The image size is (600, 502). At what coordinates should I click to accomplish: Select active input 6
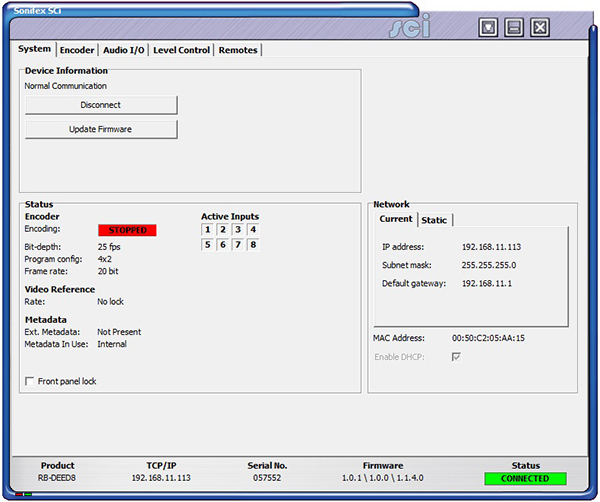tap(223, 244)
